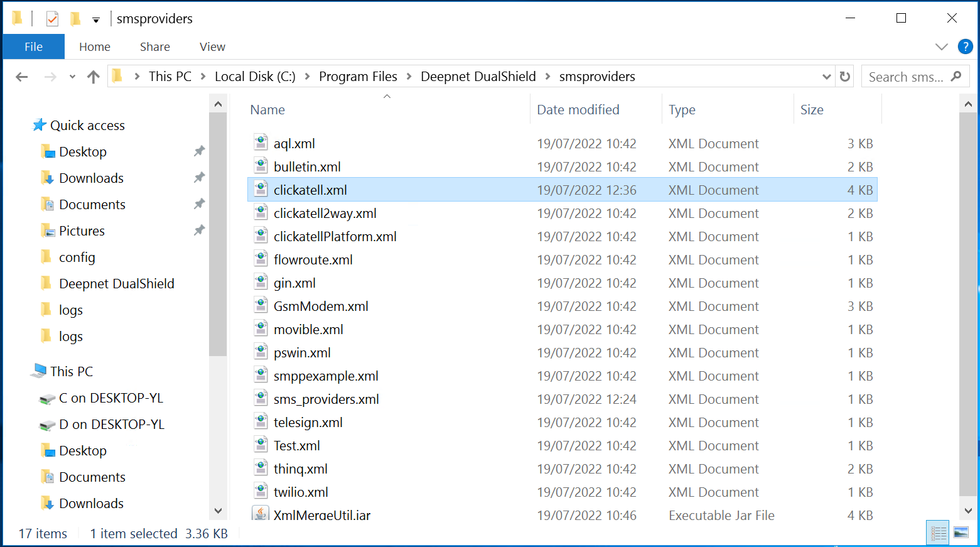Refresh the smsproviders folder view
Image resolution: width=980 pixels, height=547 pixels.
[845, 77]
